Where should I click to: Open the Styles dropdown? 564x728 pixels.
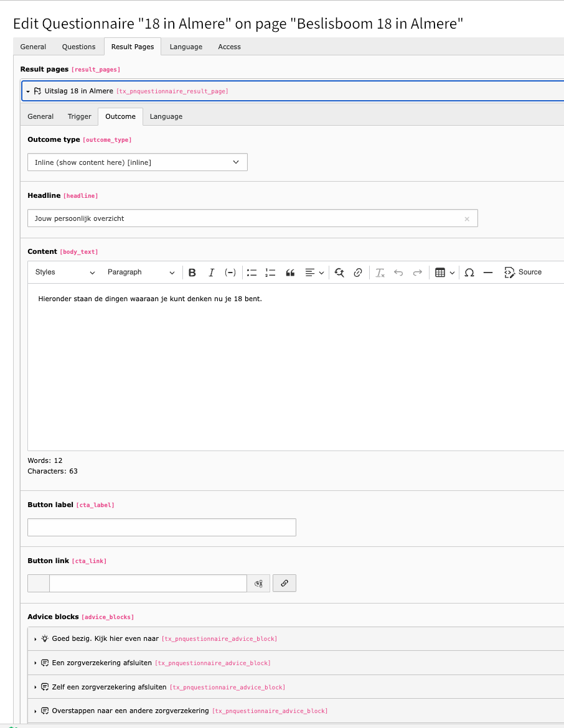click(x=65, y=273)
